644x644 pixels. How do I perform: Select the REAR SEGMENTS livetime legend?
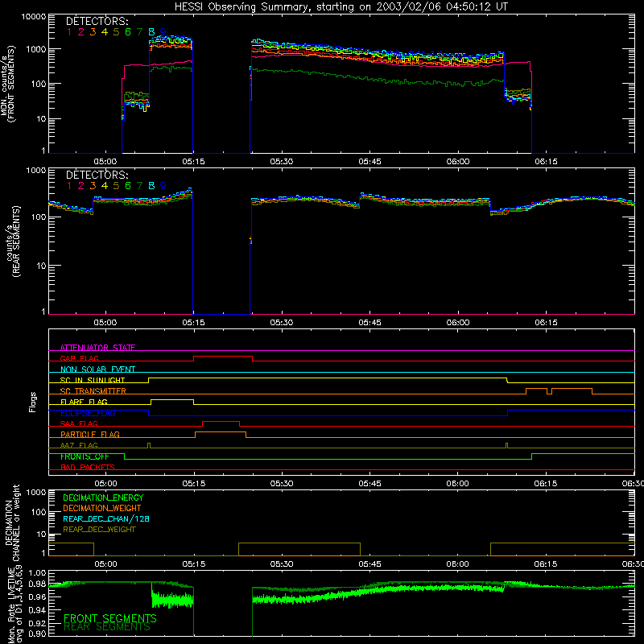tap(107, 627)
